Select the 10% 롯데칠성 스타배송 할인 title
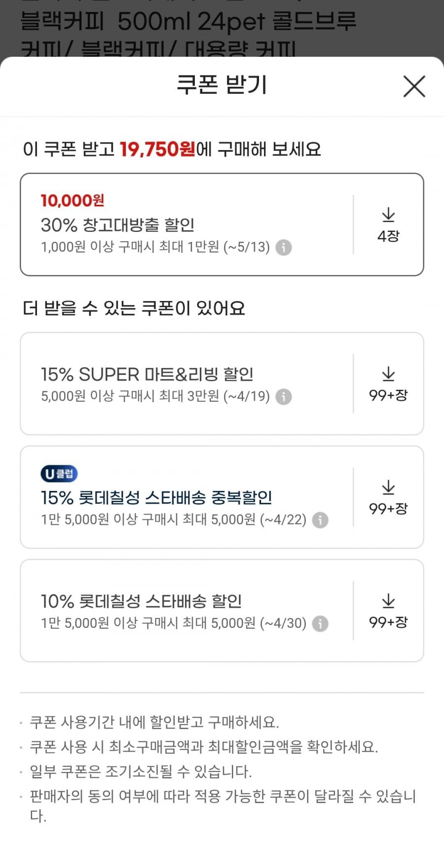Screen dimensions: 444x868 pos(141,601)
